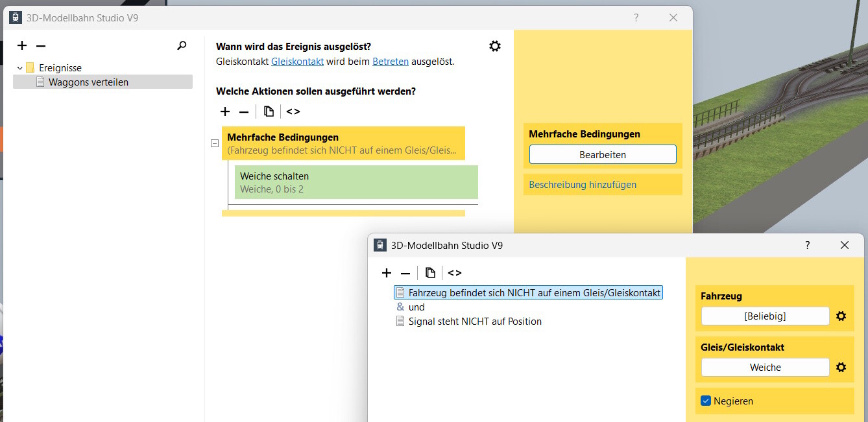Click copy icon in conditions dialog toolbar
Viewport: 868px width, 422px height.
coord(430,273)
